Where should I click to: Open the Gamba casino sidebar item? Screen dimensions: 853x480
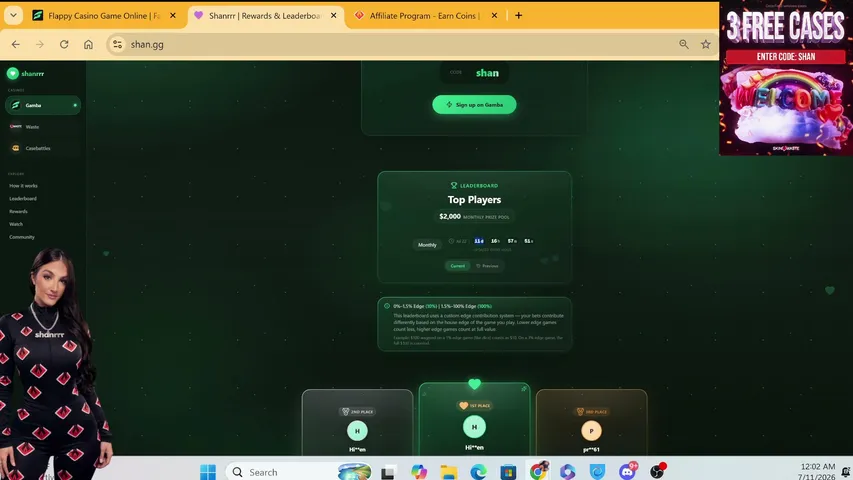point(43,105)
